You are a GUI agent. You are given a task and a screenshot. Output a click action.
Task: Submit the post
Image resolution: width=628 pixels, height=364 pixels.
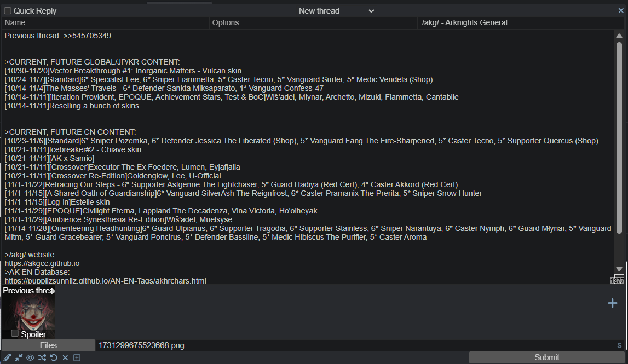pyautogui.click(x=547, y=357)
